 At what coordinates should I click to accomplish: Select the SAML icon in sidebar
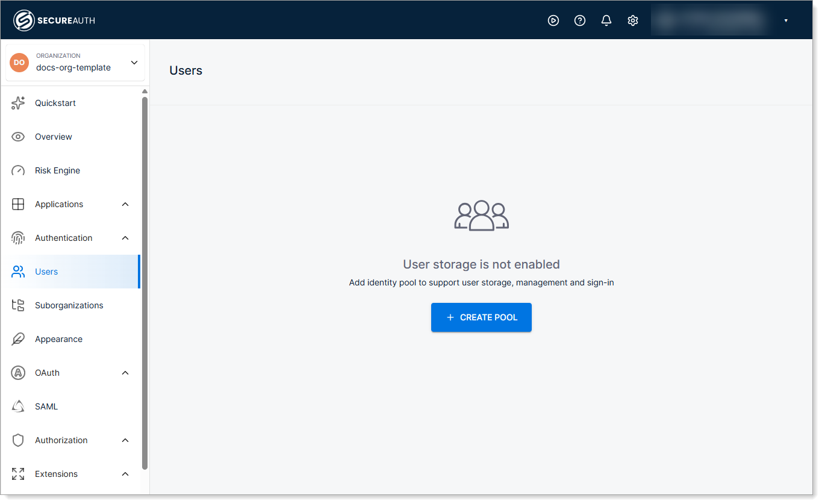click(17, 406)
